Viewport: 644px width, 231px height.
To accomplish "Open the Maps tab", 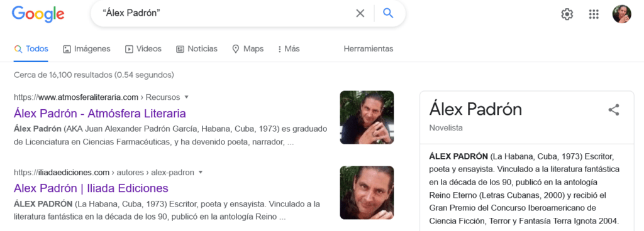I will click(248, 49).
